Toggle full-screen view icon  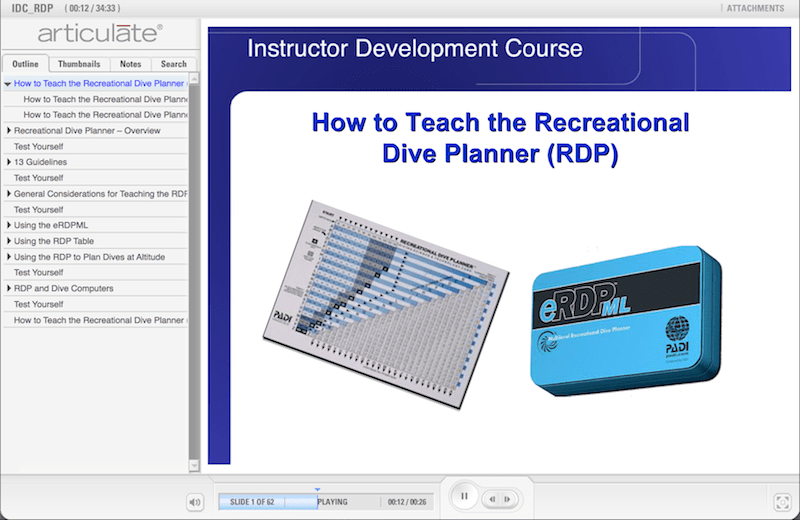click(x=782, y=502)
